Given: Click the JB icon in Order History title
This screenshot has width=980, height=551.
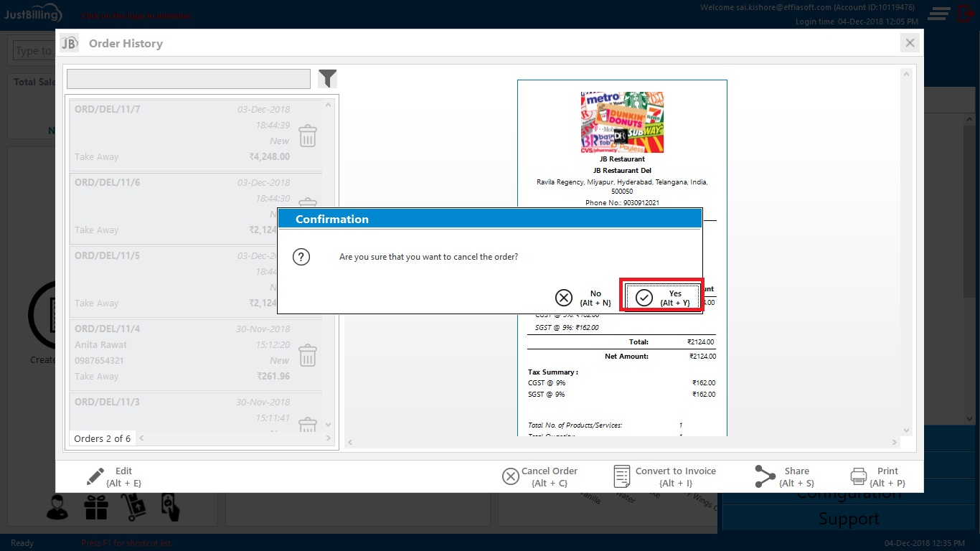Looking at the screenshot, I should pos(69,43).
